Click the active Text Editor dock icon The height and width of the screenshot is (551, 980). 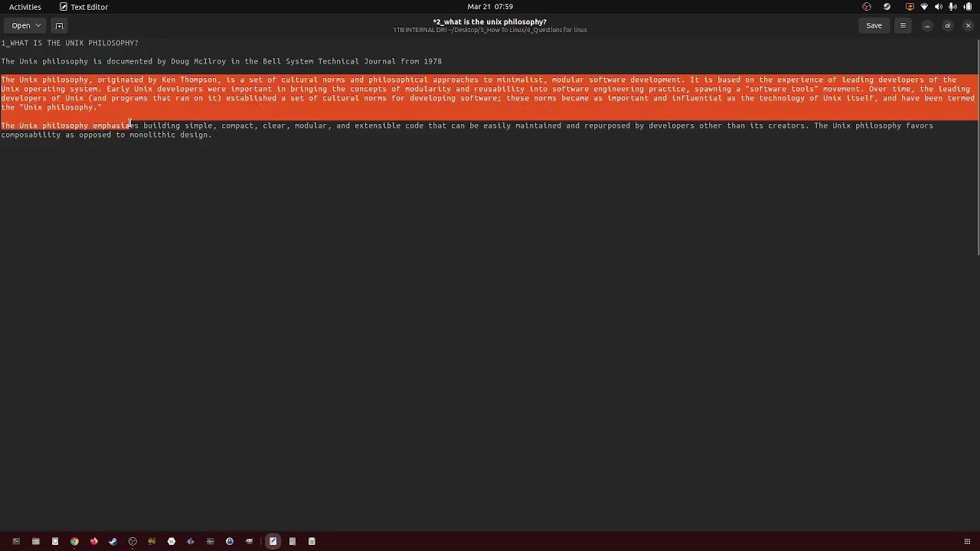click(273, 542)
